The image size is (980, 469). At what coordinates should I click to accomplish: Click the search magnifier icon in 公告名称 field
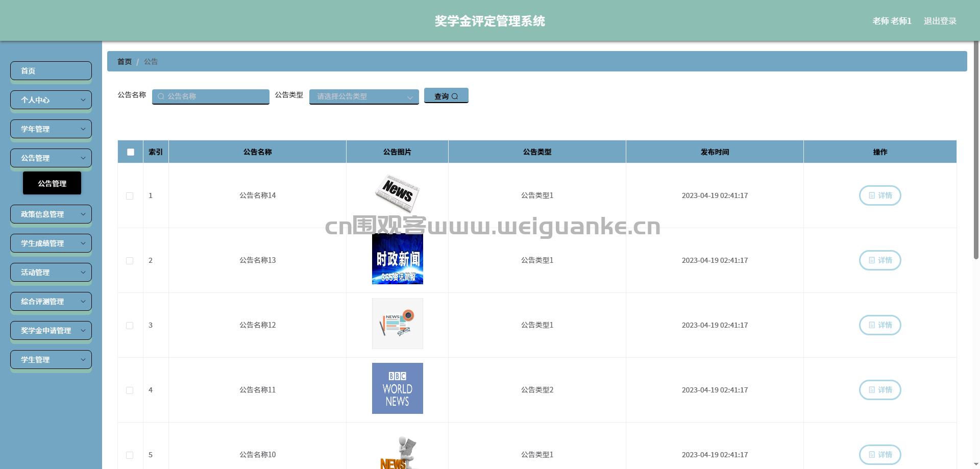(x=161, y=96)
